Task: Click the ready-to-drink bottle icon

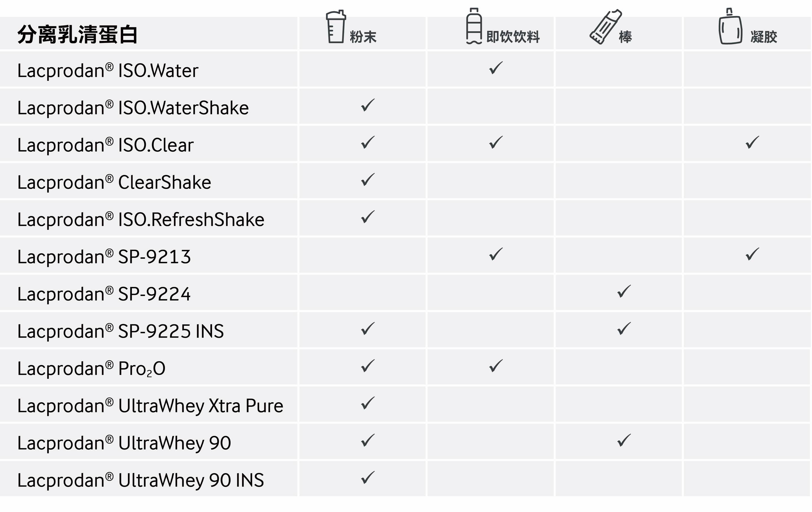Action: 474,26
